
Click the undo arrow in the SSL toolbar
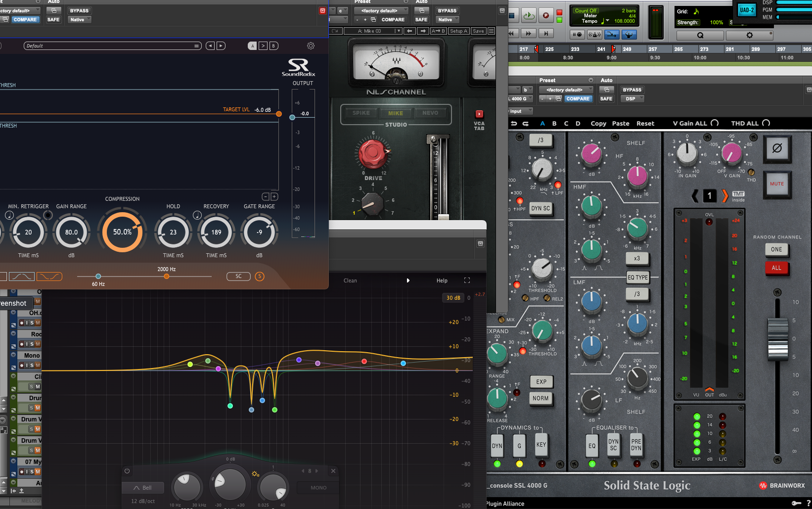pyautogui.click(x=514, y=124)
